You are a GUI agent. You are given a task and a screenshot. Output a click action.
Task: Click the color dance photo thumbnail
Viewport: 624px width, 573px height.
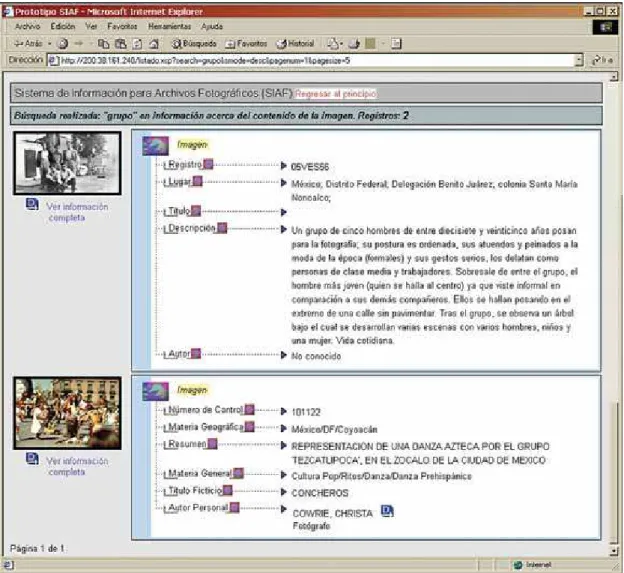pyautogui.click(x=67, y=413)
